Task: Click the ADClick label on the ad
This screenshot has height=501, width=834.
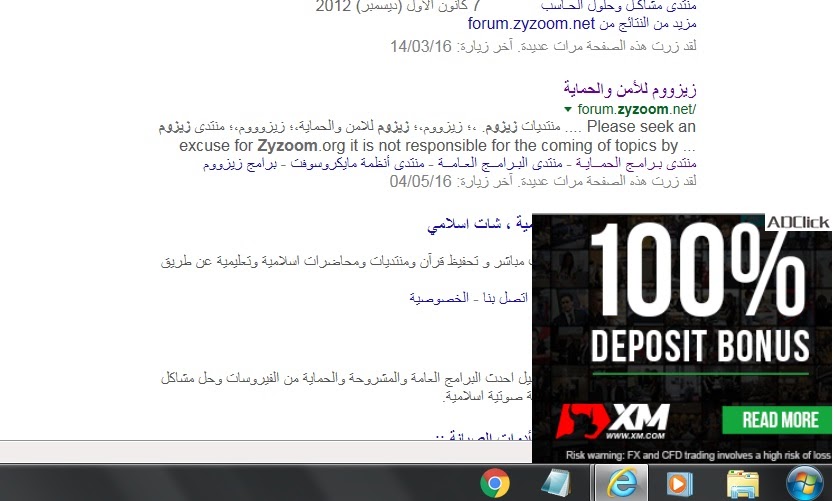Action: tap(798, 222)
